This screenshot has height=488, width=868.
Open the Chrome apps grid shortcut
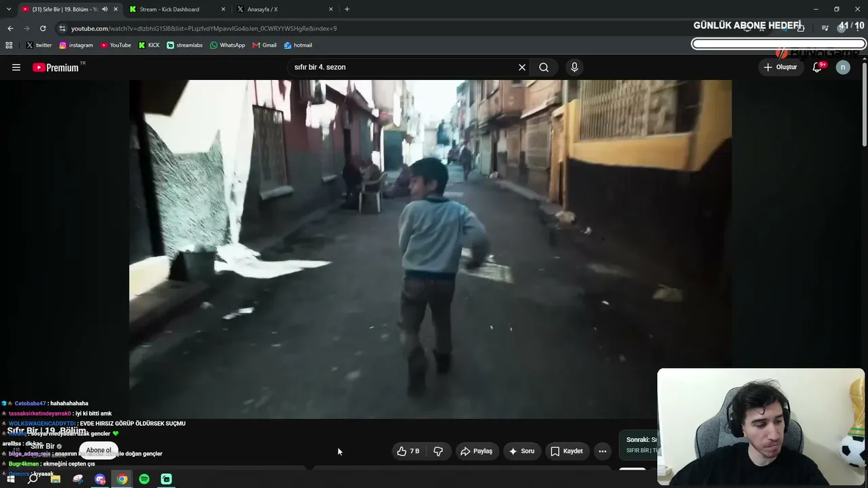click(x=9, y=45)
